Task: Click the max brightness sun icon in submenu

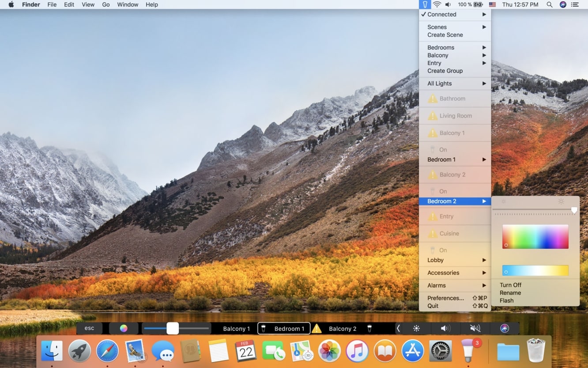Action: point(561,201)
